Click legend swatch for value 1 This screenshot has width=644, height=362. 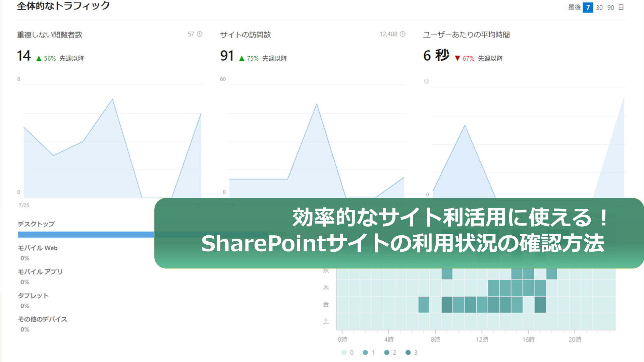pos(365,352)
